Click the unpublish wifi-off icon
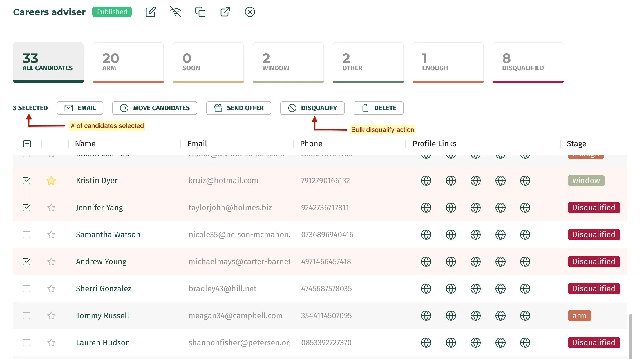 (x=175, y=12)
